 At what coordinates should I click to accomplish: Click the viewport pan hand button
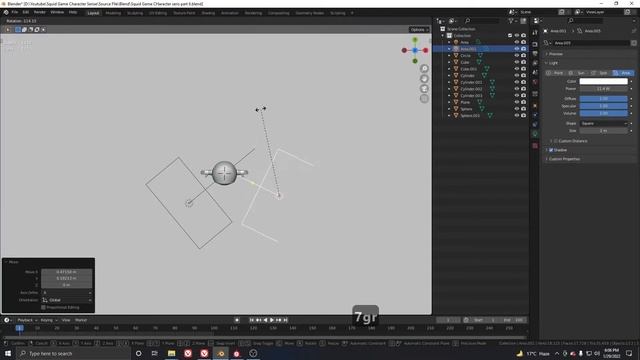424,79
